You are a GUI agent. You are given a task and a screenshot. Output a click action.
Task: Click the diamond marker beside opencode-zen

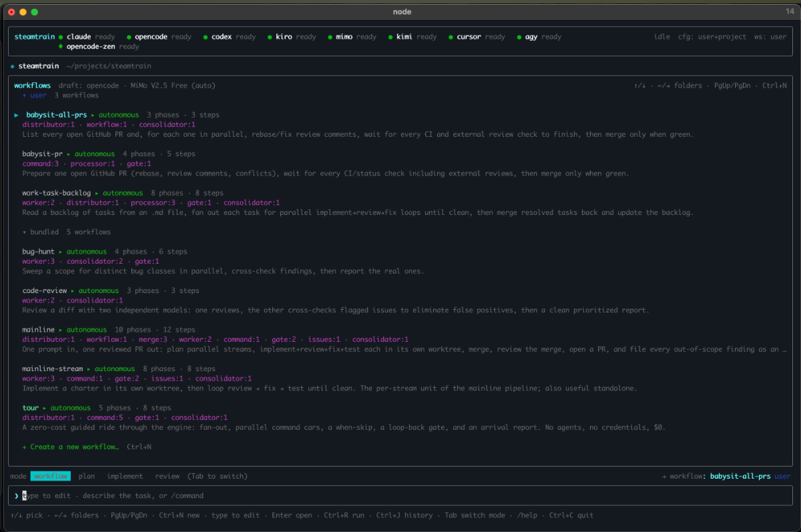click(61, 47)
